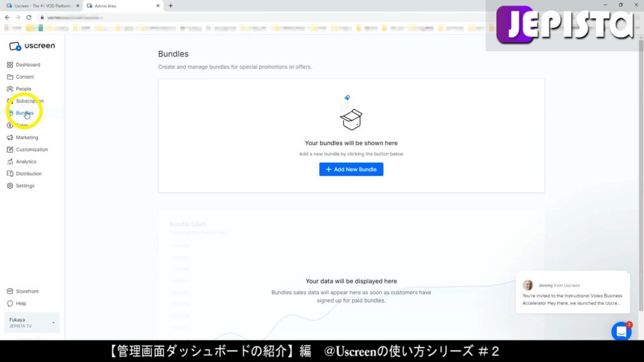Click the site lock icon in address bar
Viewport: 644px width, 362px height.
42,17
